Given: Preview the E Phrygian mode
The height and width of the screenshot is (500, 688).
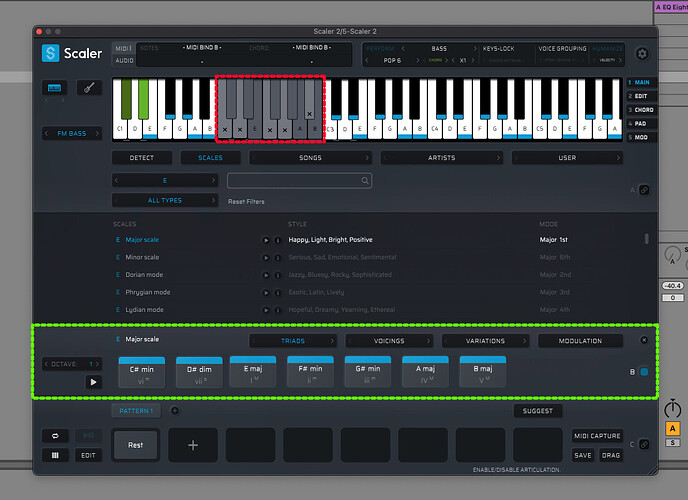Looking at the screenshot, I should 265,293.
